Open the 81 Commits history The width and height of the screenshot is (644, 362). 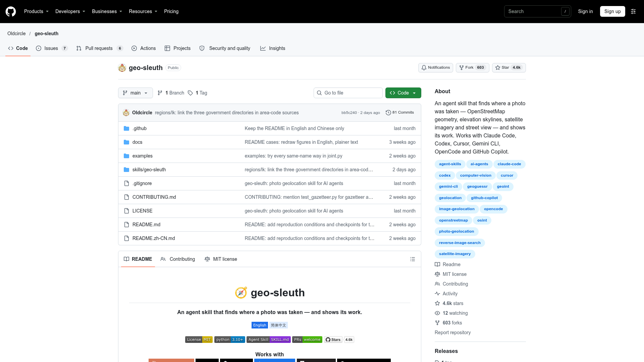[x=400, y=113]
